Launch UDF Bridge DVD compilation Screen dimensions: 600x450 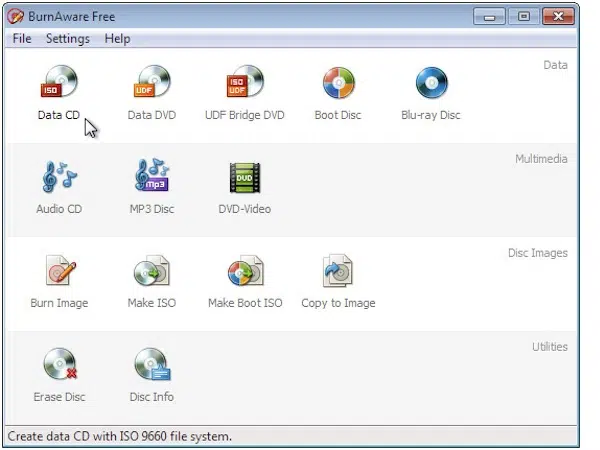(x=245, y=93)
